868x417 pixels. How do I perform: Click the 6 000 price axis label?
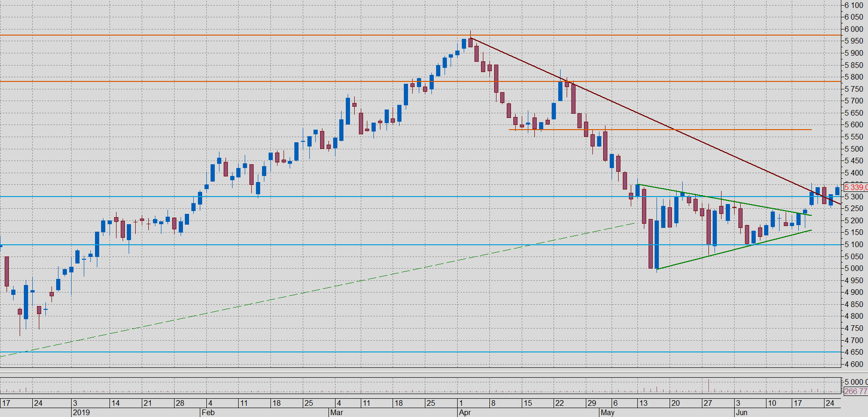[x=854, y=29]
